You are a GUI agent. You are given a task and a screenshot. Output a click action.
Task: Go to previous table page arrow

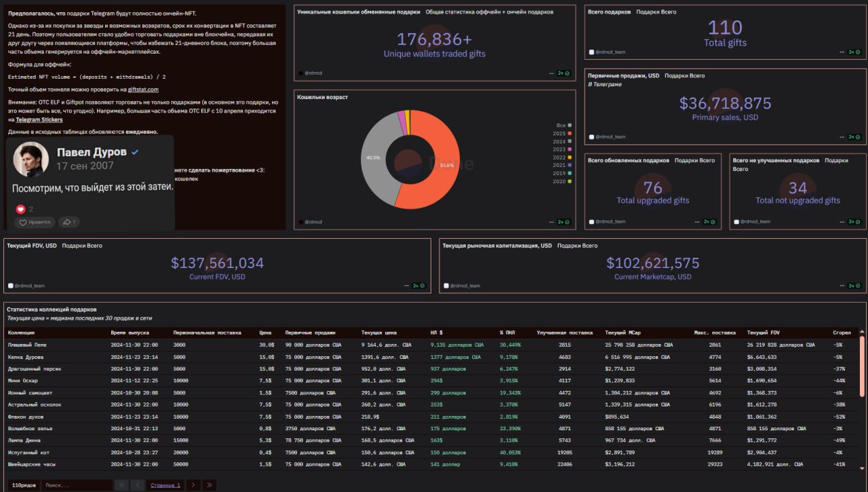pyautogui.click(x=138, y=485)
